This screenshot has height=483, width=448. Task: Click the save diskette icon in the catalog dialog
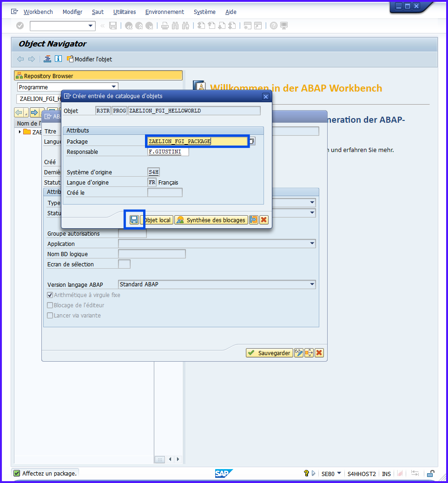click(x=134, y=220)
